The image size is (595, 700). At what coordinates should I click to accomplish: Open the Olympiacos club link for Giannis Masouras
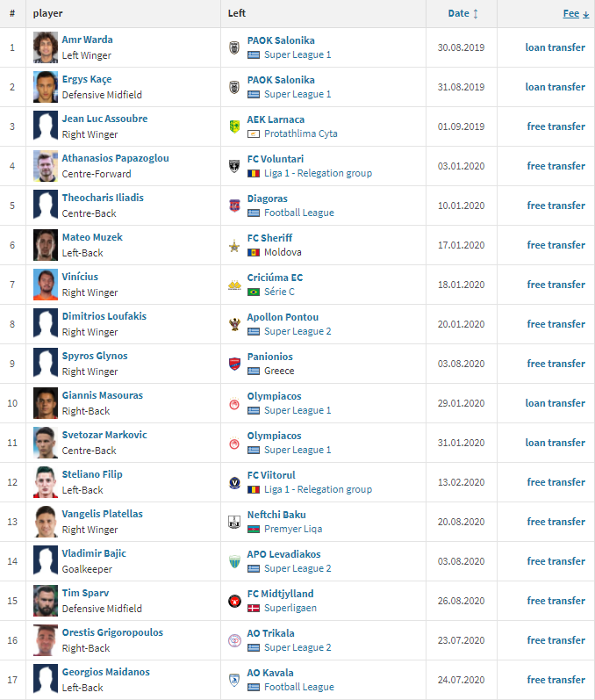pyautogui.click(x=275, y=396)
